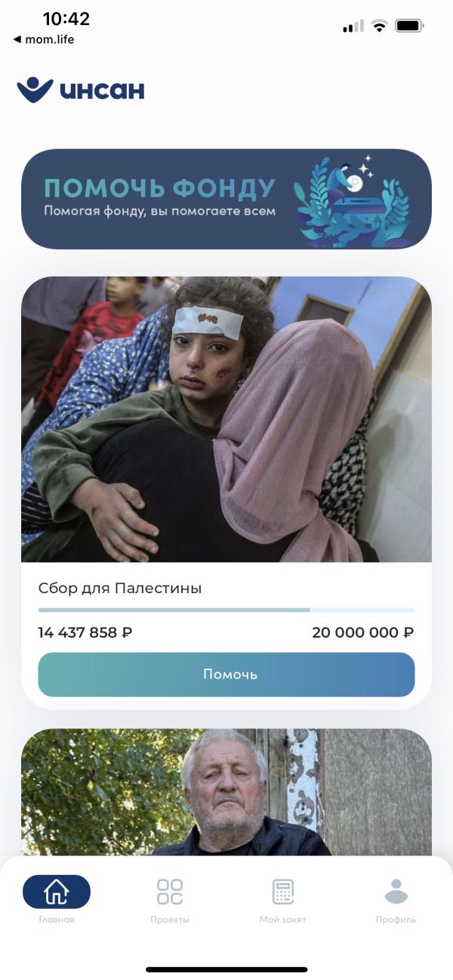Select the Профиль tab label
453x980 pixels.
pyautogui.click(x=396, y=920)
